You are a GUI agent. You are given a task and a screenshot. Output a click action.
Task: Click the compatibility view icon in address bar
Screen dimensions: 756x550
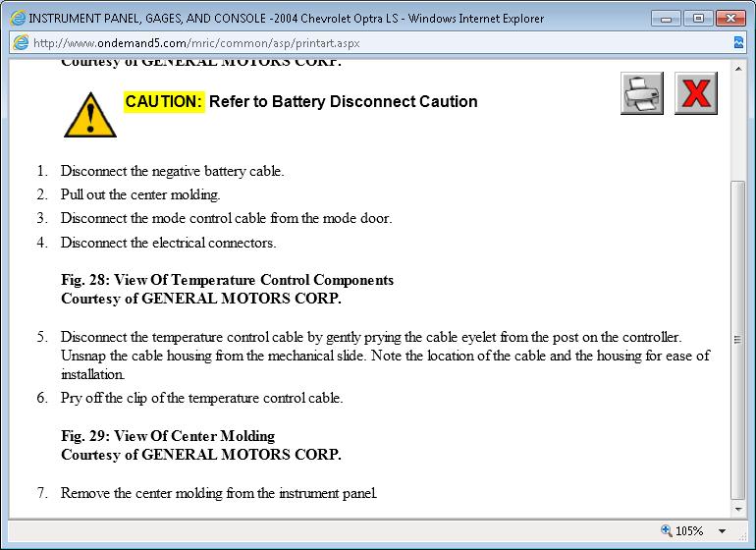[738, 43]
